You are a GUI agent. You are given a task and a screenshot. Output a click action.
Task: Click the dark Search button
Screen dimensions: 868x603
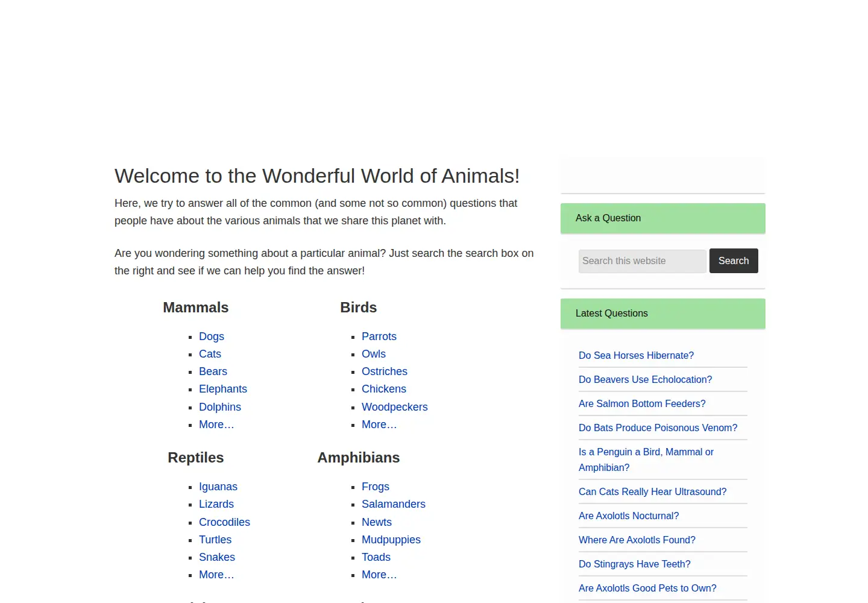(x=734, y=261)
